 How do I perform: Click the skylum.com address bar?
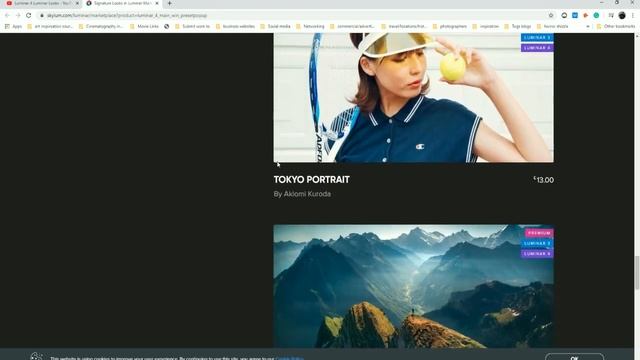point(296,16)
